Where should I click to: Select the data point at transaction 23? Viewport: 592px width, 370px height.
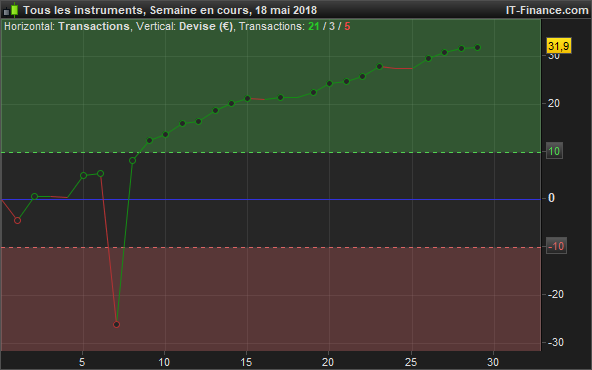379,66
